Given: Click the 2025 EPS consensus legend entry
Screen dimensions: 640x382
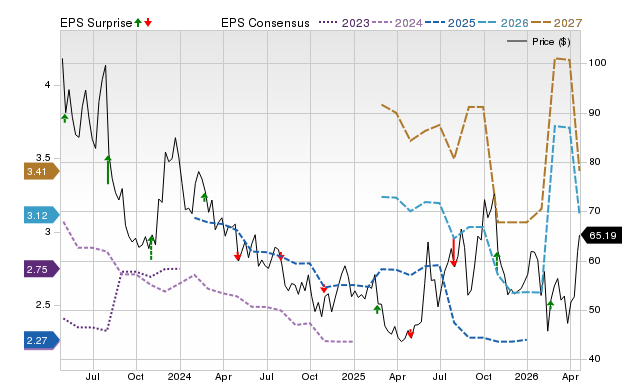Looking at the screenshot, I should [x=450, y=23].
